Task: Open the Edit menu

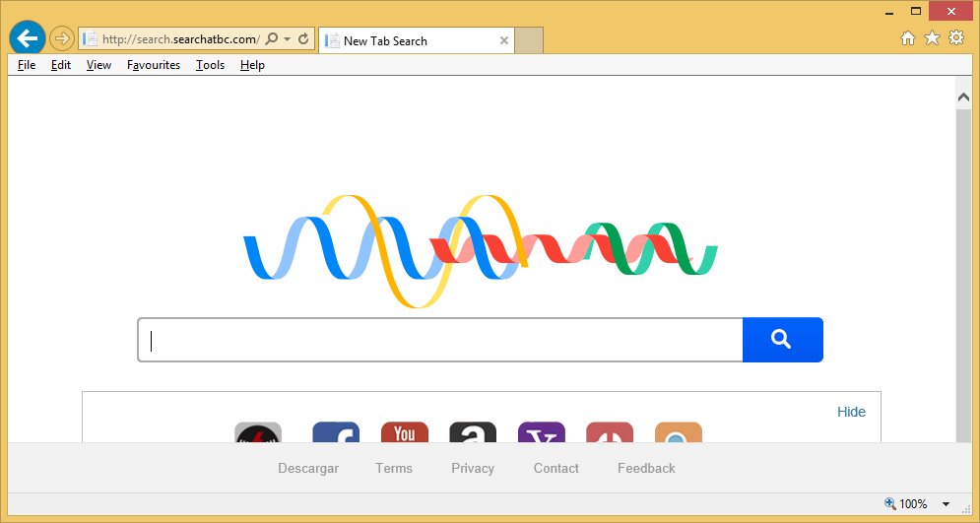Action: (61, 65)
